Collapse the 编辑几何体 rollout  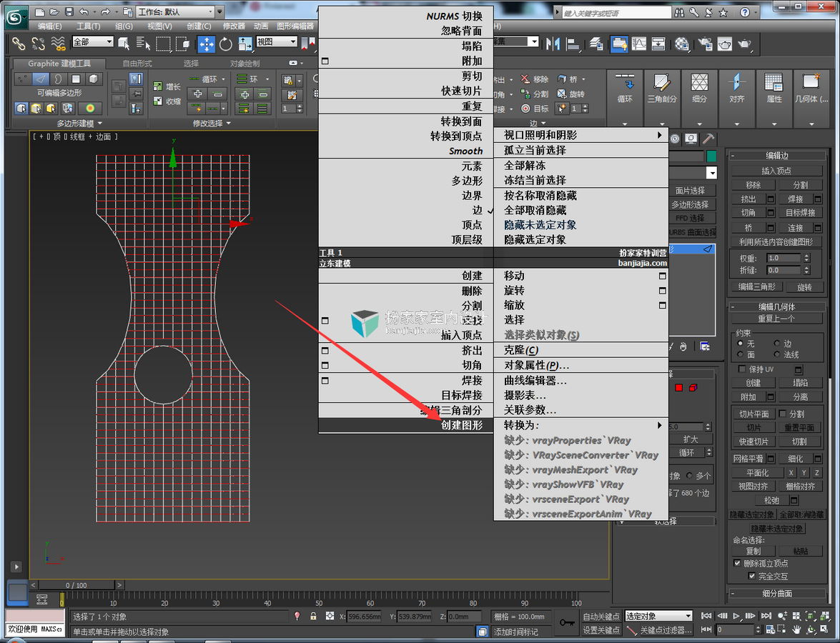point(777,306)
